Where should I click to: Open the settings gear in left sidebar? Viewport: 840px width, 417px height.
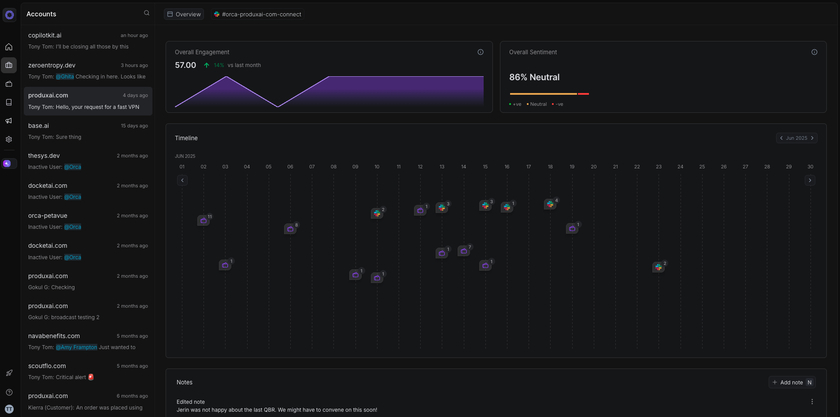tap(9, 139)
